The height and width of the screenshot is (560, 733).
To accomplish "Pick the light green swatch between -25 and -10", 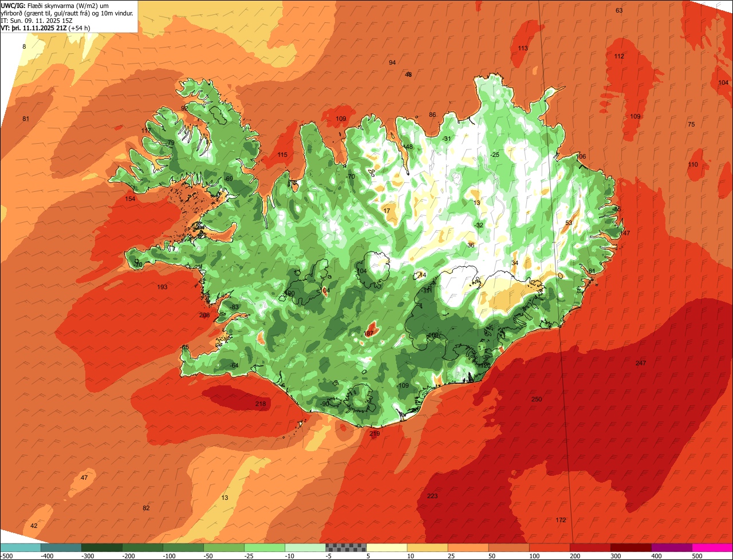I will point(264,547).
